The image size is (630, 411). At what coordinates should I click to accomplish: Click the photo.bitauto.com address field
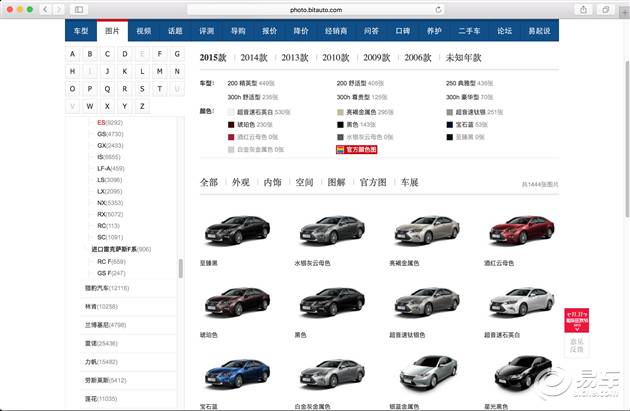316,10
